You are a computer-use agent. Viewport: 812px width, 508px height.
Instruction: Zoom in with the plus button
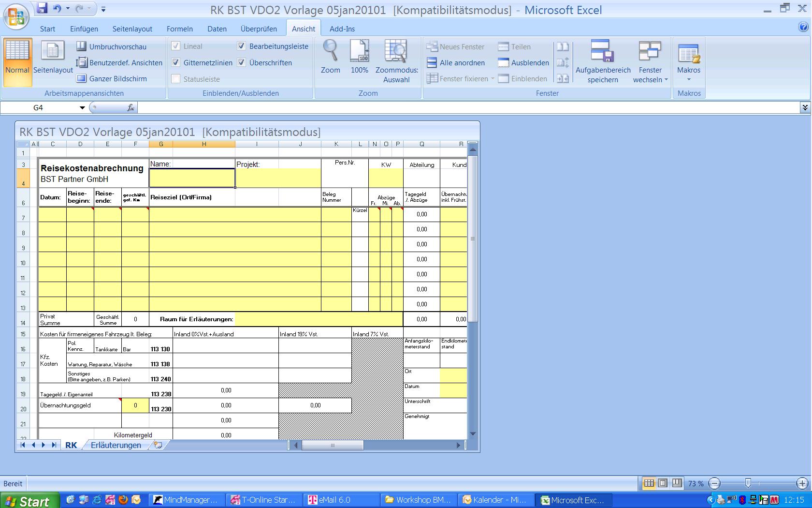(802, 483)
